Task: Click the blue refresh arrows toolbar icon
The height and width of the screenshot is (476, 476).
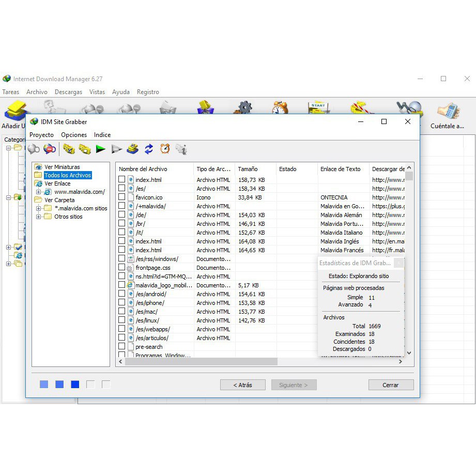Action: 149,149
